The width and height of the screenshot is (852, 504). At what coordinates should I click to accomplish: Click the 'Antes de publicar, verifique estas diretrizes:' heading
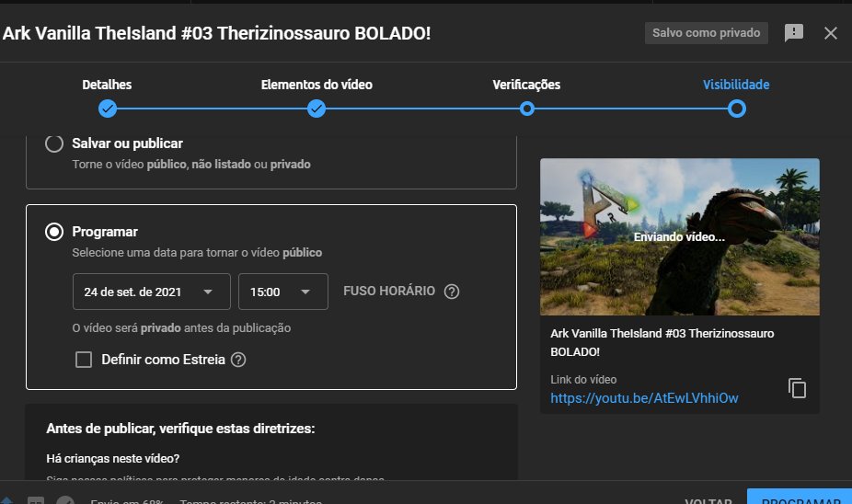[x=180, y=429]
